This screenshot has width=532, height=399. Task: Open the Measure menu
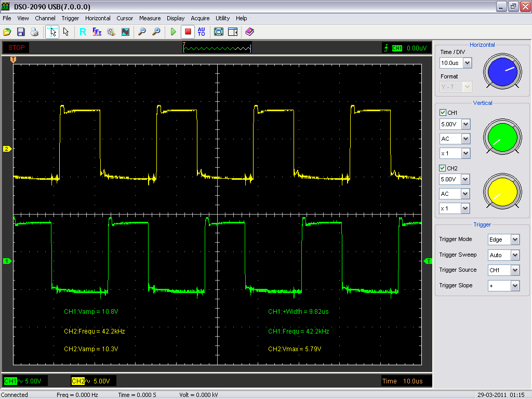150,18
